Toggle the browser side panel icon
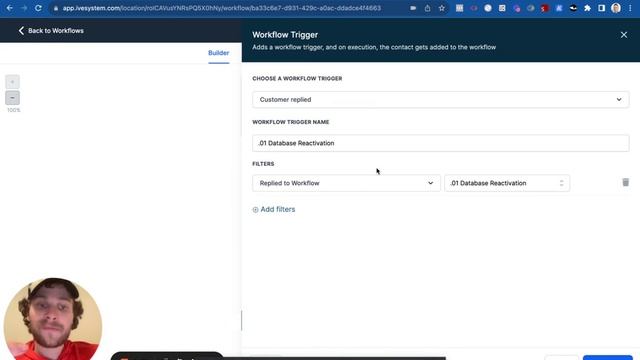The image size is (640, 360). [x=602, y=8]
